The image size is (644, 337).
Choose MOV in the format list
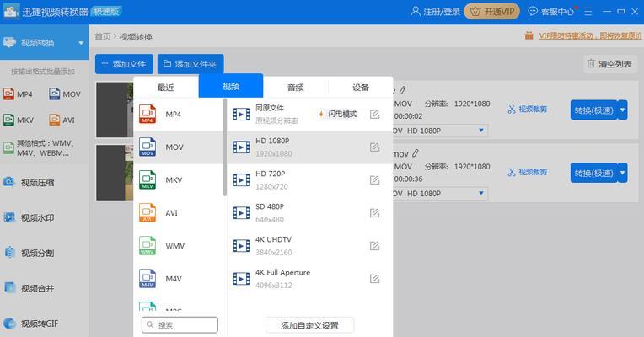click(x=179, y=147)
